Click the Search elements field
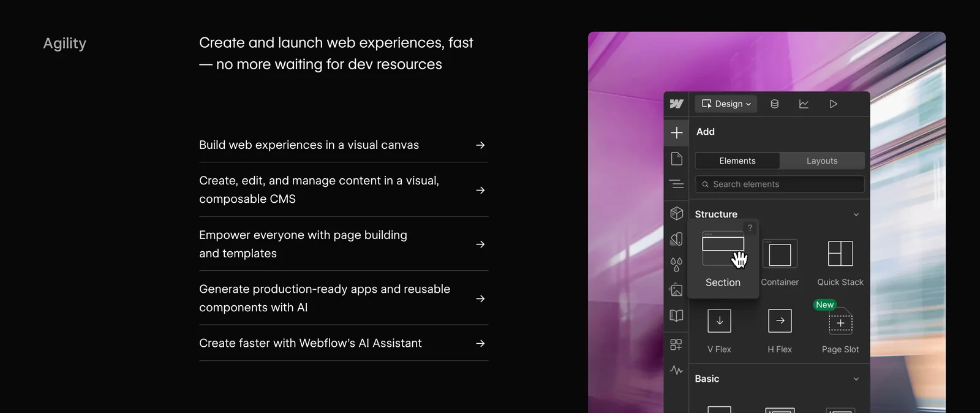 780,184
